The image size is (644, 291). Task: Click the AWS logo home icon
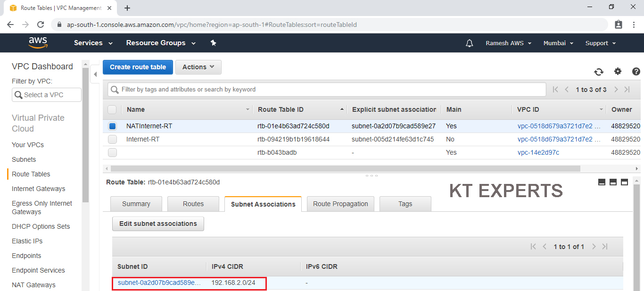(x=38, y=43)
